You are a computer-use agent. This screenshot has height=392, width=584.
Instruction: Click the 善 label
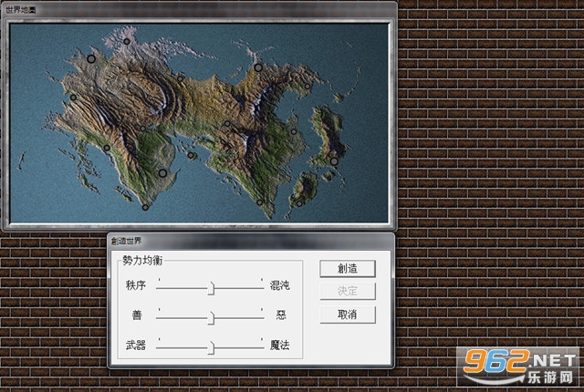[x=137, y=315]
